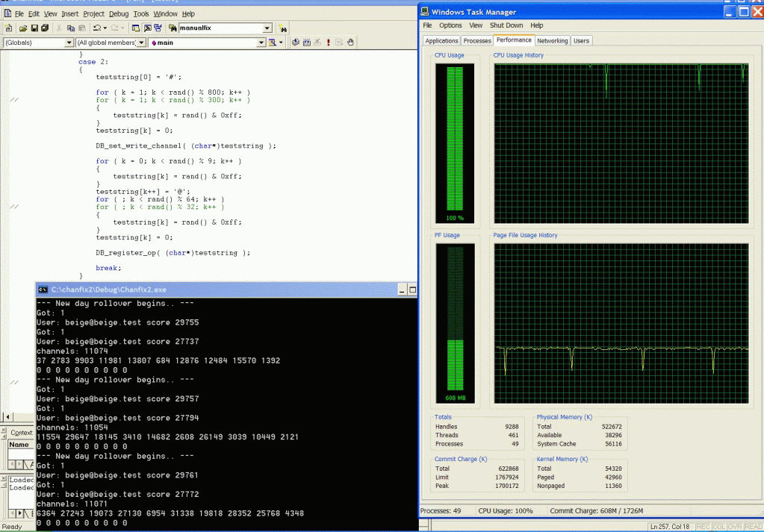Click the Save All icon

tap(45, 28)
